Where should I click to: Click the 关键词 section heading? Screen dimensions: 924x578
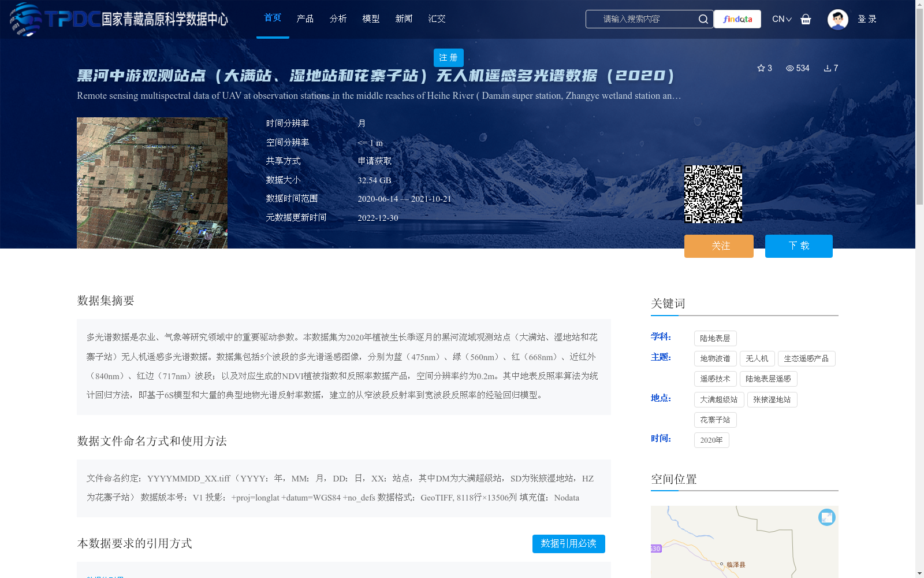click(668, 303)
